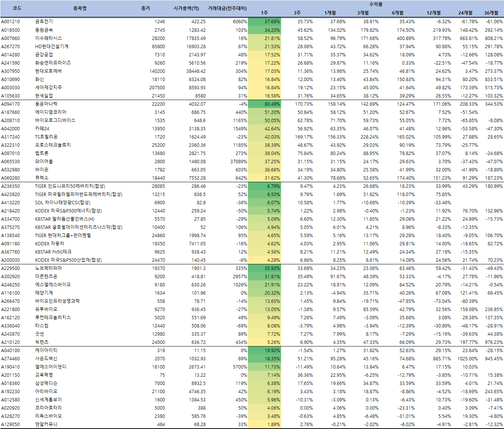
Task: Select stock name 화승엔터프라이즈
Action: click(53, 63)
